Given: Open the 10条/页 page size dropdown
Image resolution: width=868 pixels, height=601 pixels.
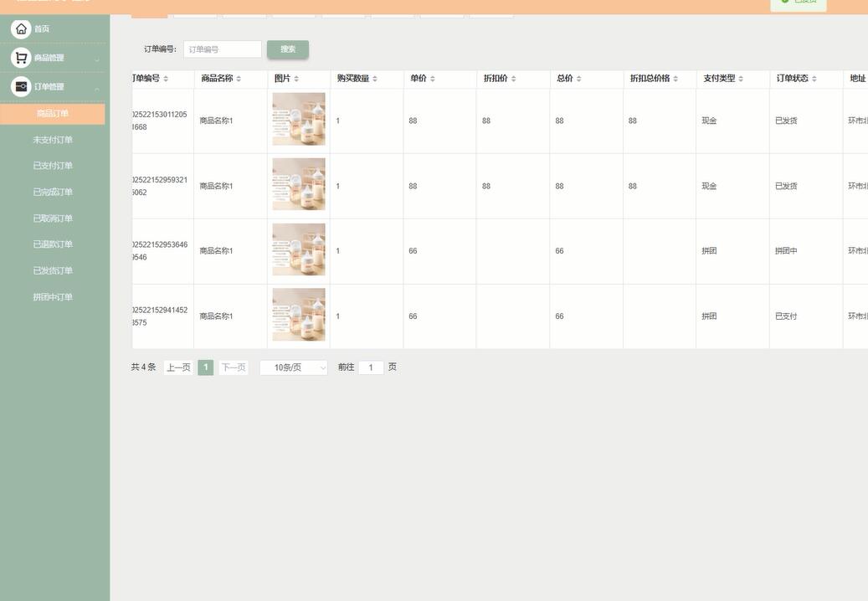Looking at the screenshot, I should (x=294, y=367).
